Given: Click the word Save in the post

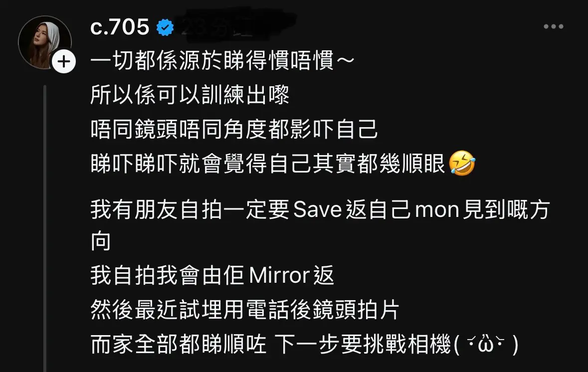Looking at the screenshot, I should click(x=317, y=209).
